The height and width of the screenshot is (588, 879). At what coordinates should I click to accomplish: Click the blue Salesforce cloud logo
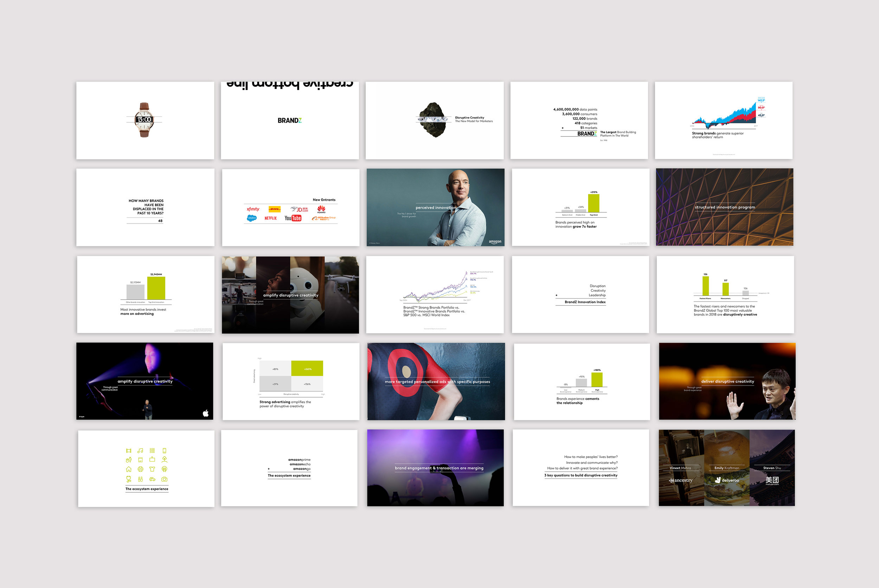click(252, 218)
